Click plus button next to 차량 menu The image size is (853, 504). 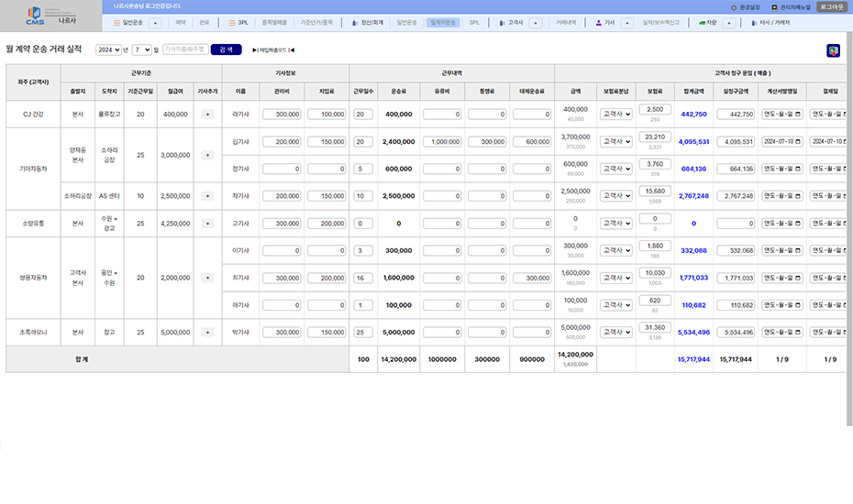[729, 23]
